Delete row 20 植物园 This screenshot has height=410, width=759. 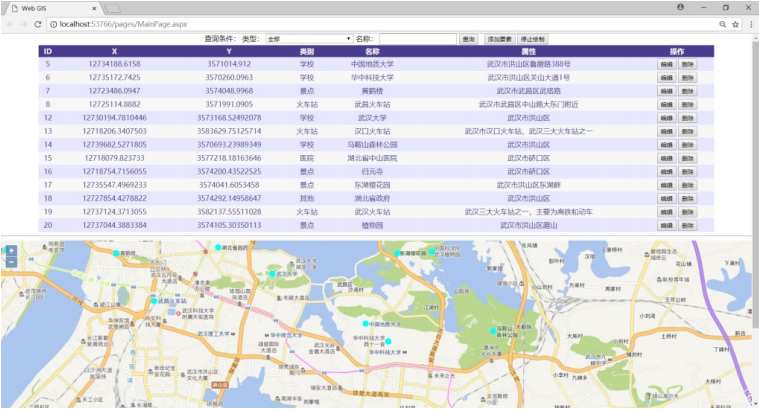[687, 226]
